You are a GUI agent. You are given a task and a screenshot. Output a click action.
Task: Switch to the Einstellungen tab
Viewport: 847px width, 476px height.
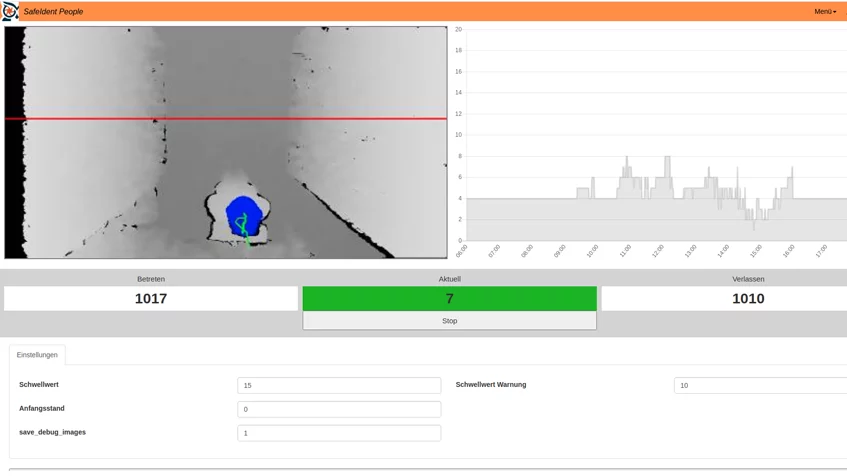pos(37,355)
